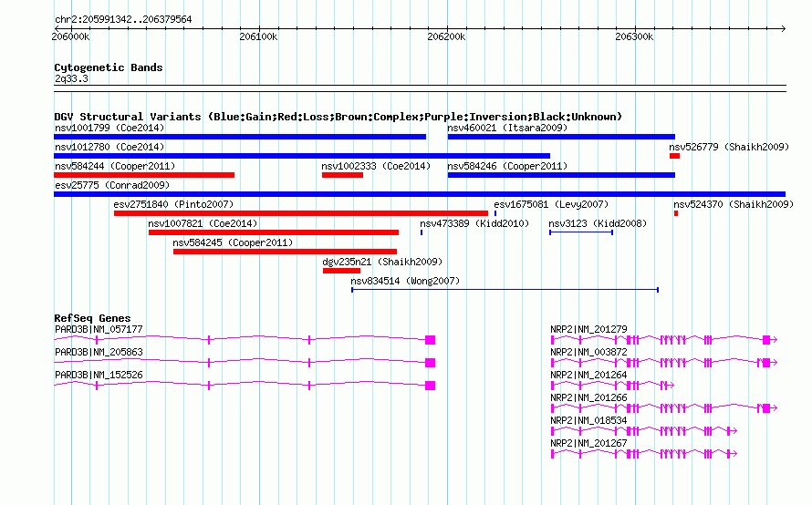The width and height of the screenshot is (812, 505).
Task: Open the NRP2|NM_201266 transcript label
Action: point(588,397)
